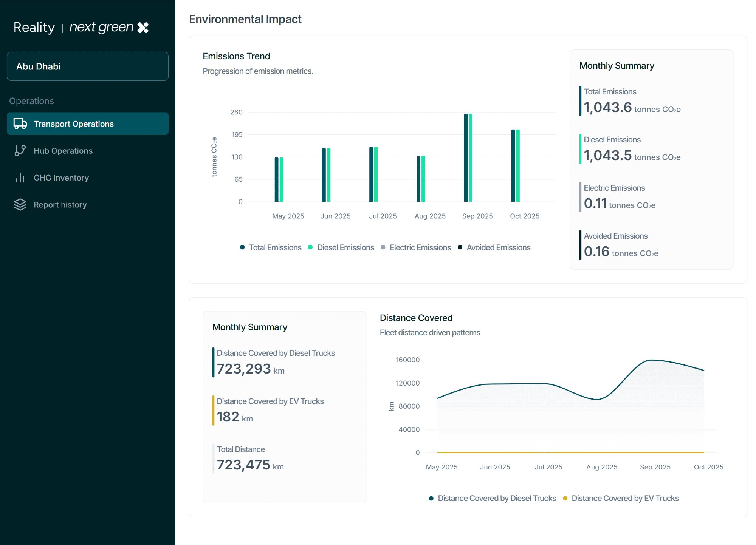Navigate to GHG Inventory
756x545 pixels.
pyautogui.click(x=61, y=178)
